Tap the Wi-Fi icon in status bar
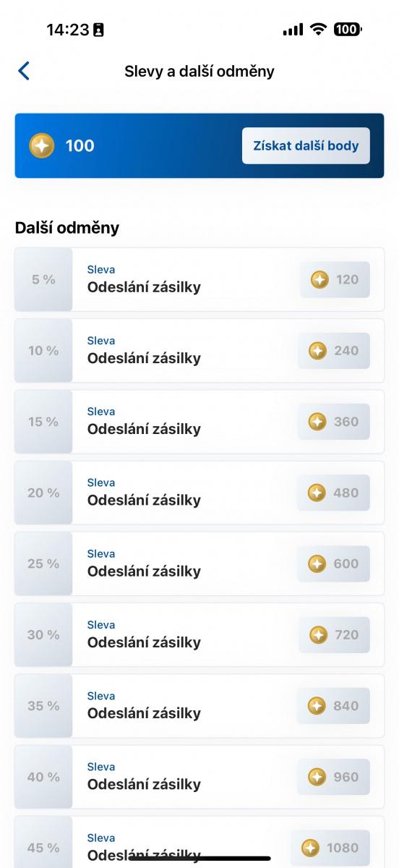The width and height of the screenshot is (399, 868). (318, 29)
